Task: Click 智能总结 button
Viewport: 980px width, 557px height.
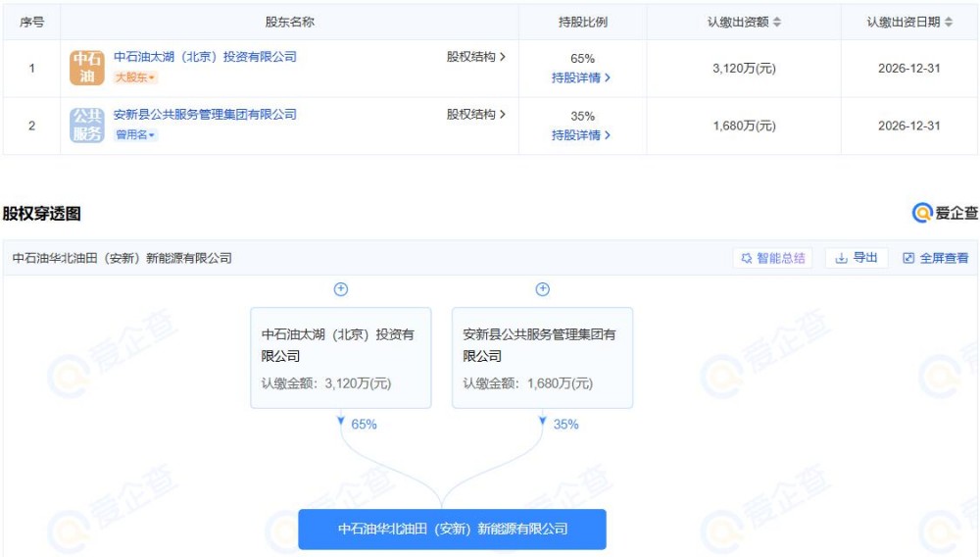Action: point(773,258)
